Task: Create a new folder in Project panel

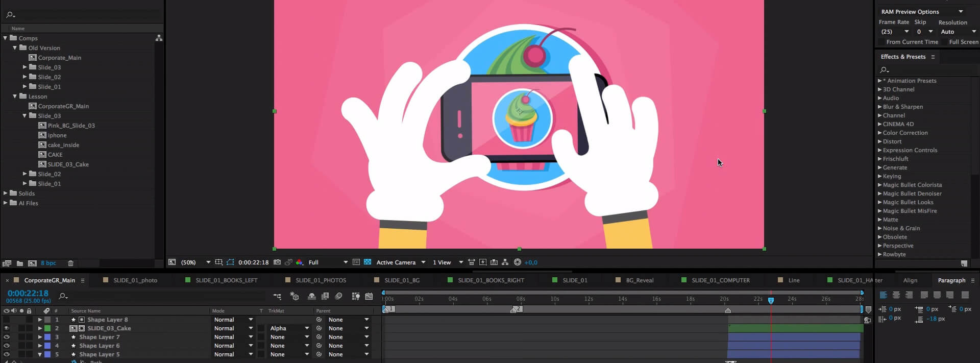Action: click(x=20, y=263)
